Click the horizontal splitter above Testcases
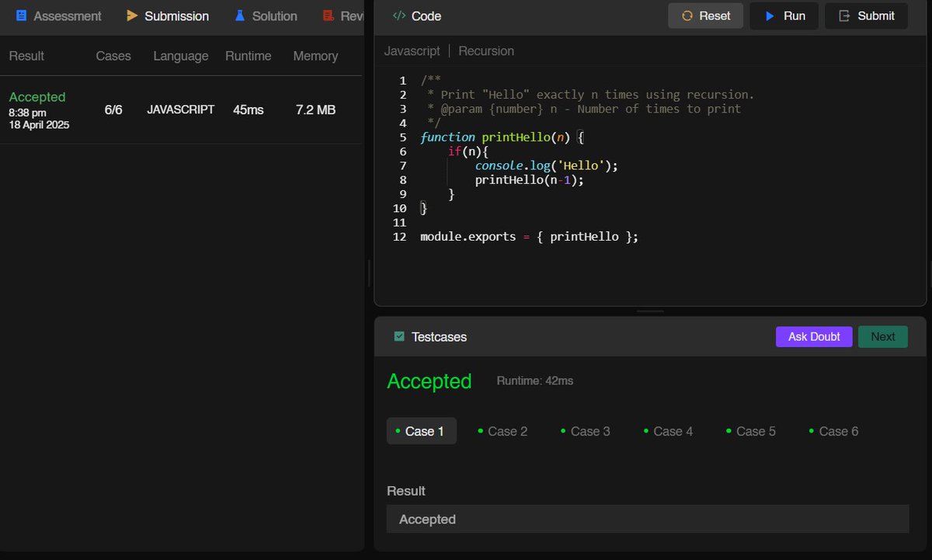Image resolution: width=932 pixels, height=560 pixels. pos(650,311)
